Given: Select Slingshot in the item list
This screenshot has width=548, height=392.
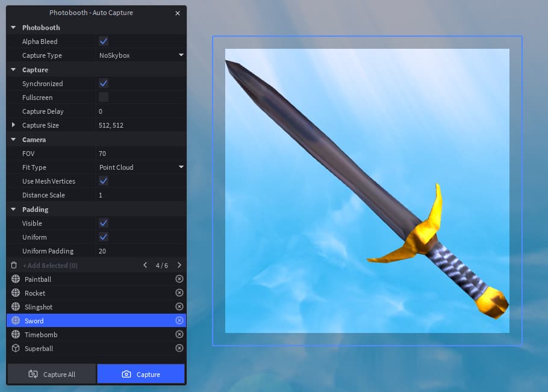Looking at the screenshot, I should click(x=96, y=306).
